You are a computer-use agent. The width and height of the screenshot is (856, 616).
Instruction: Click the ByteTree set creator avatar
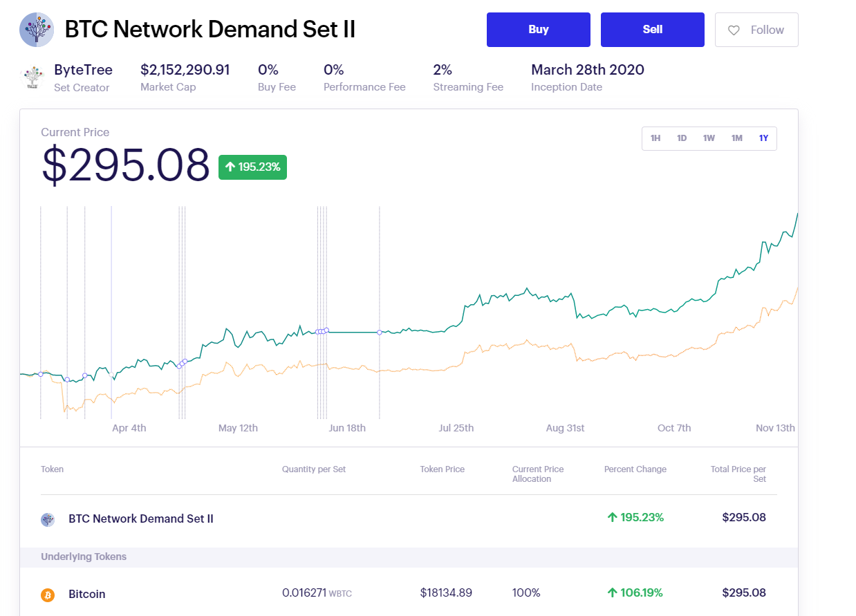pyautogui.click(x=32, y=77)
